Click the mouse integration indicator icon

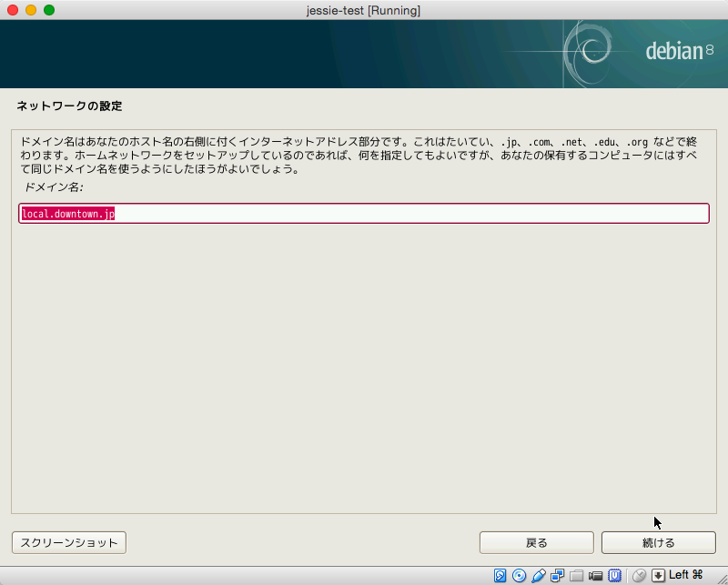click(x=640, y=575)
